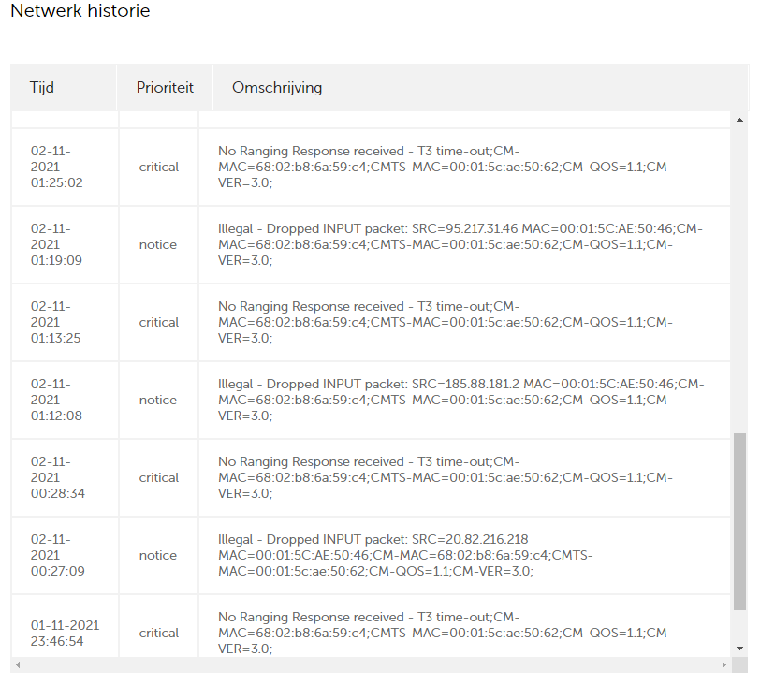Click the log description with SRC=185.88.181.2

pos(460,400)
